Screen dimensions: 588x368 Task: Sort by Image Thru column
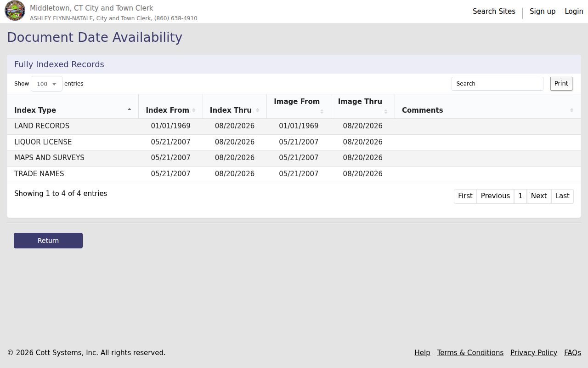tap(363, 106)
